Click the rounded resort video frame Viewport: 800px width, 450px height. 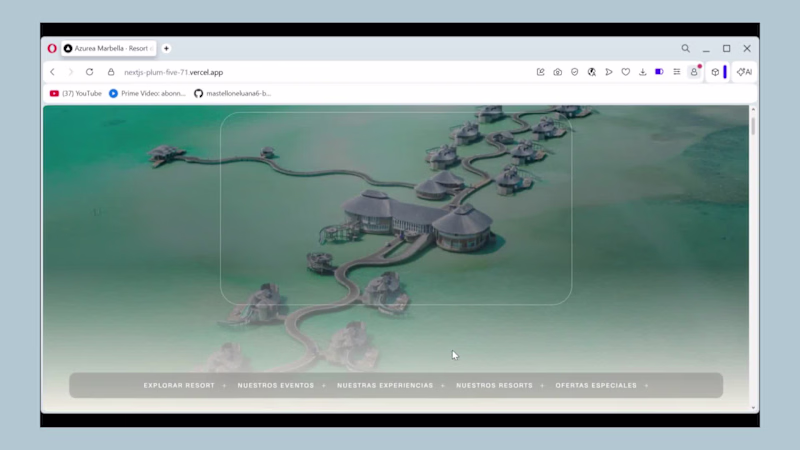396,208
